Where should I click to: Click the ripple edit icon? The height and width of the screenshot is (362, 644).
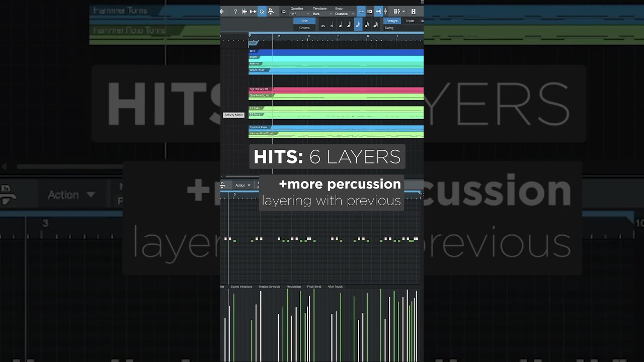[370, 12]
